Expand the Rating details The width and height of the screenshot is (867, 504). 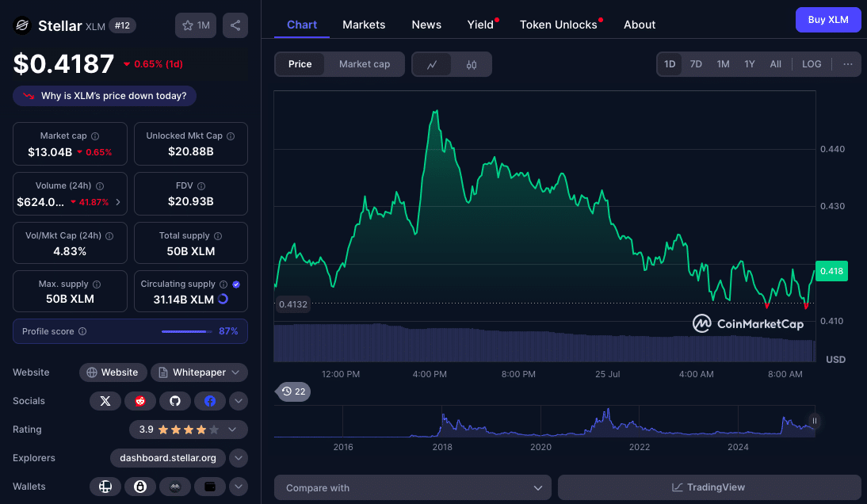(x=232, y=430)
